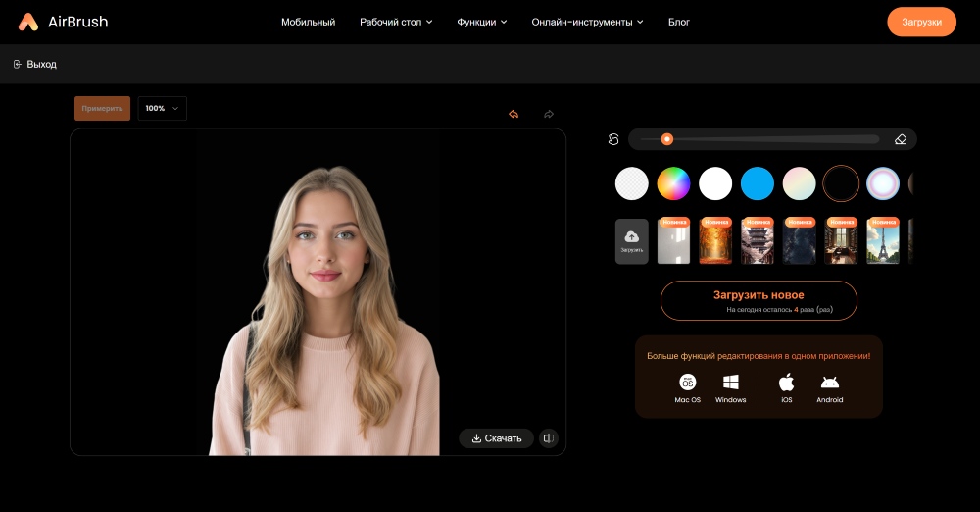
Task: Choose the selected black background swatch
Action: [x=841, y=183]
